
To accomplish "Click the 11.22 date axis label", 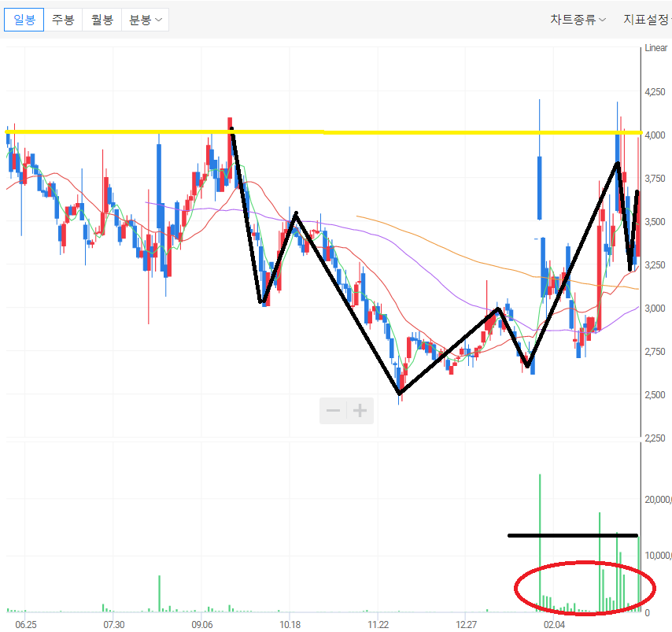I will 378,625.
